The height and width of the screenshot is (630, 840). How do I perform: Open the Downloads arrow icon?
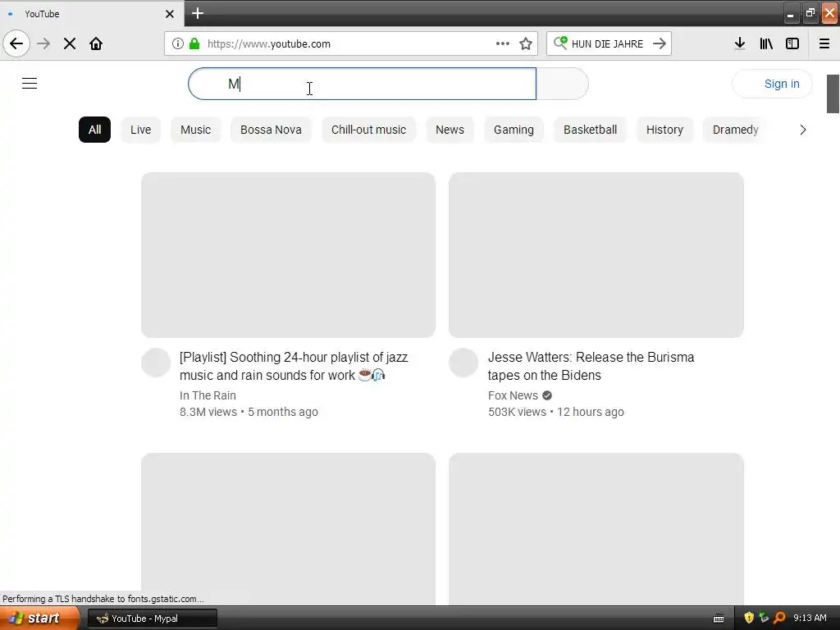740,43
